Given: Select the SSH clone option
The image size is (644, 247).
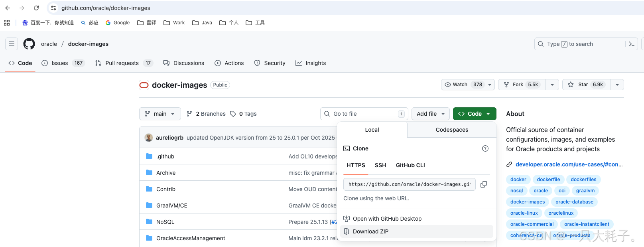Looking at the screenshot, I should tap(380, 165).
